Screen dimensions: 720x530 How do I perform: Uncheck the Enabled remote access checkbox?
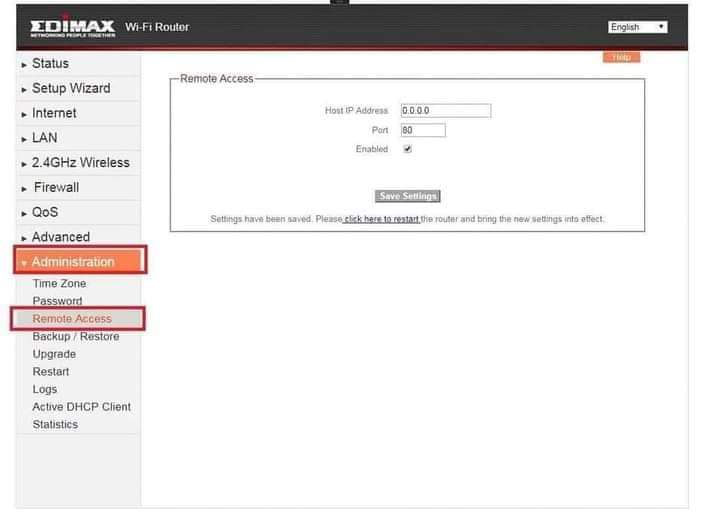(407, 149)
